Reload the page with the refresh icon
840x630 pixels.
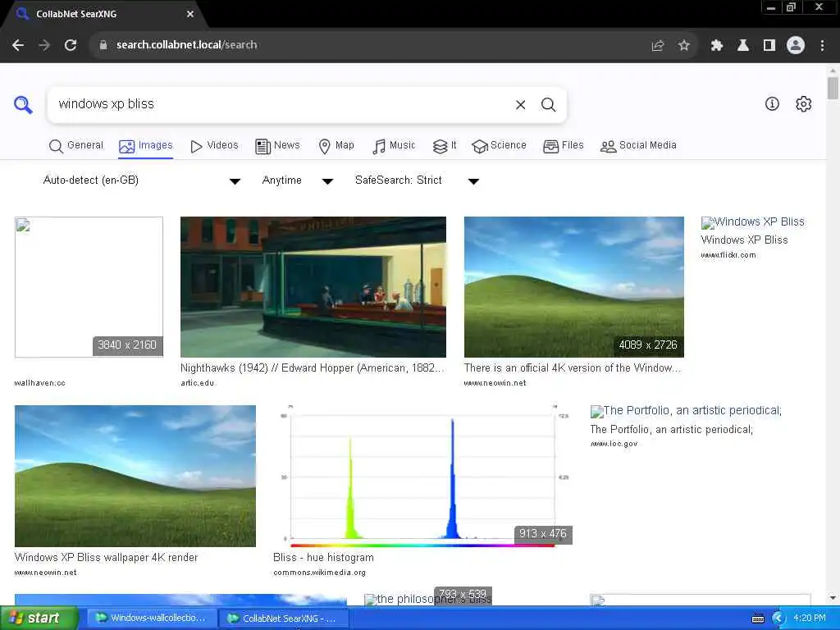click(x=71, y=45)
